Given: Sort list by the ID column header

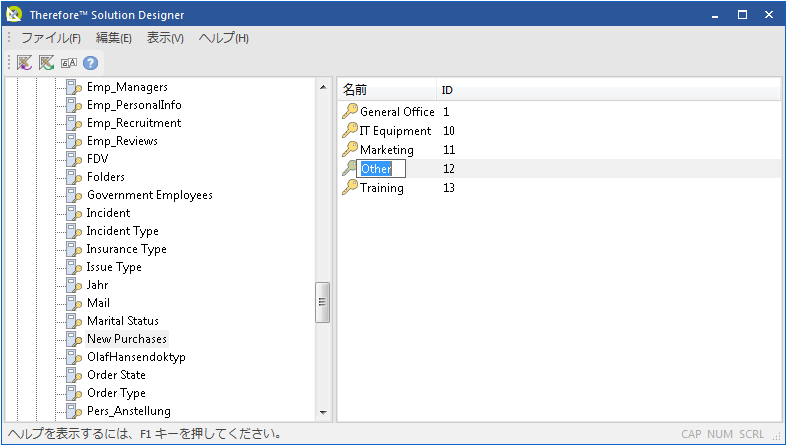Looking at the screenshot, I should pos(609,90).
